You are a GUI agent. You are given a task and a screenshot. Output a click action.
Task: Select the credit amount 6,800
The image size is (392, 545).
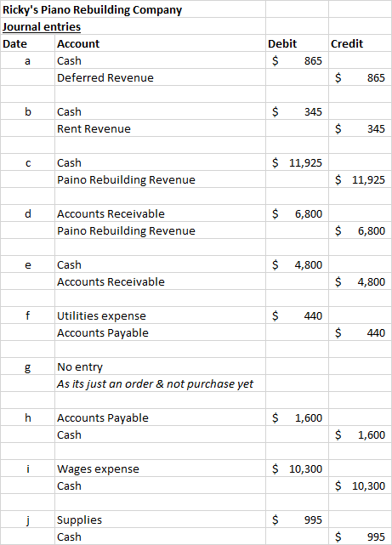(360, 230)
